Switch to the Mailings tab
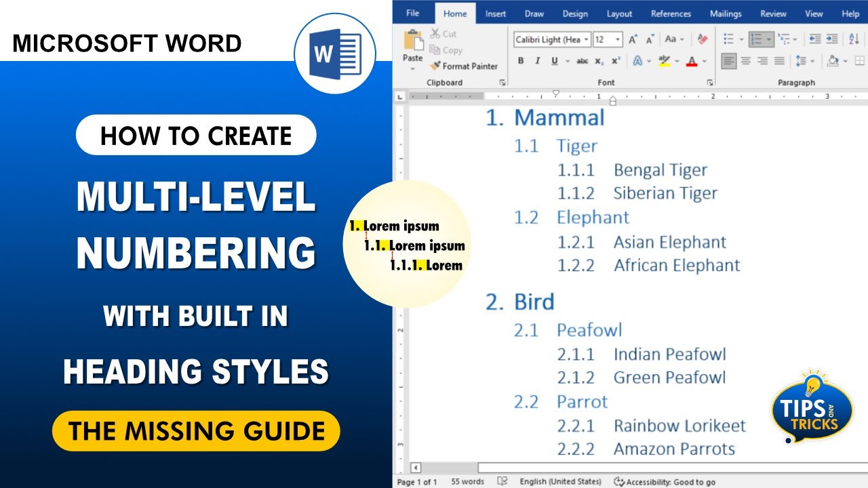The image size is (868, 488). (x=726, y=14)
